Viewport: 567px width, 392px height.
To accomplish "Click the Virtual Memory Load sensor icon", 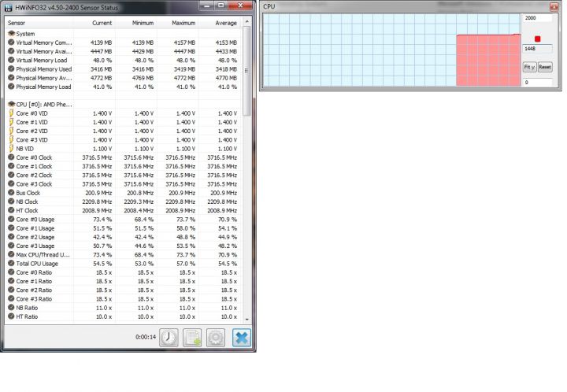I will 11,61.
